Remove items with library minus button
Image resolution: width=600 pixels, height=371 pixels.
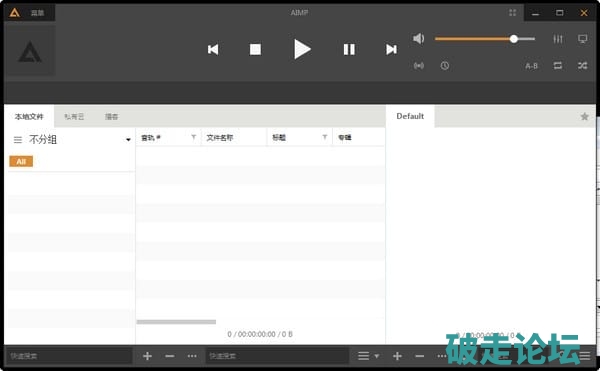click(170, 356)
